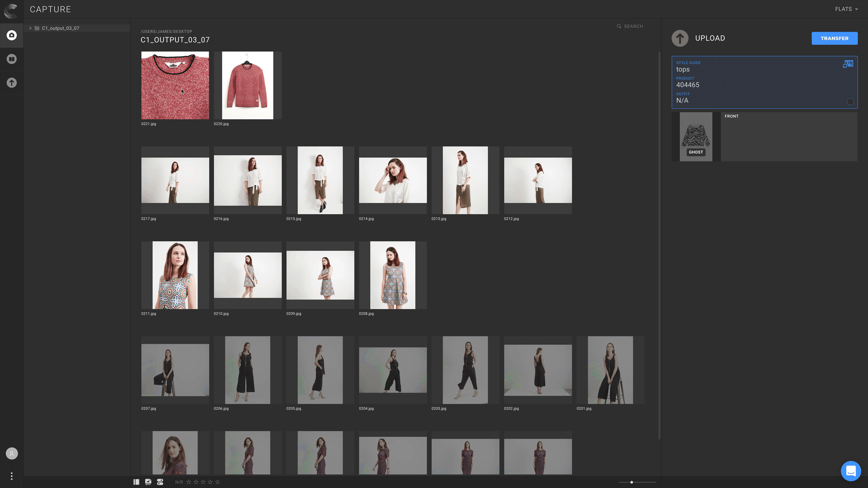Set rating to the fifth star

pyautogui.click(x=217, y=482)
